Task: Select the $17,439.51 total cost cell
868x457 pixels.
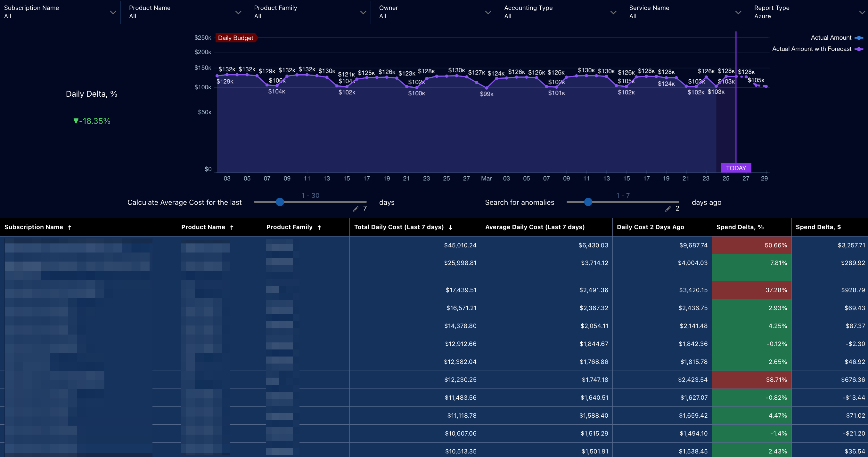Action: tap(415, 290)
